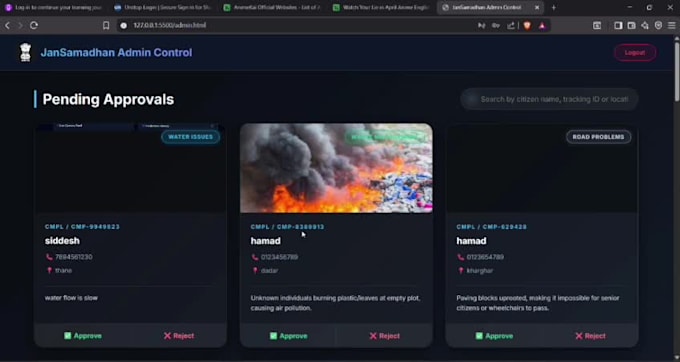680x362 pixels.
Task: Click phone number 7894561230
Action: point(74,257)
